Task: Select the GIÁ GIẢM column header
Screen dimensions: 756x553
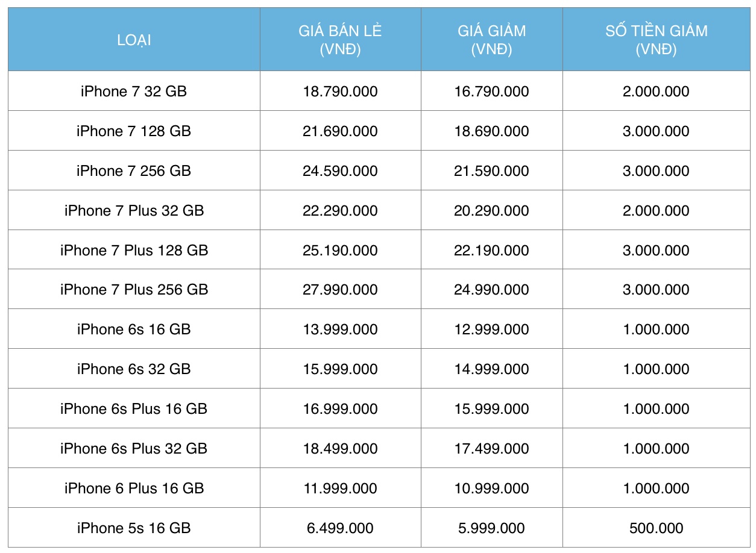Action: point(491,40)
